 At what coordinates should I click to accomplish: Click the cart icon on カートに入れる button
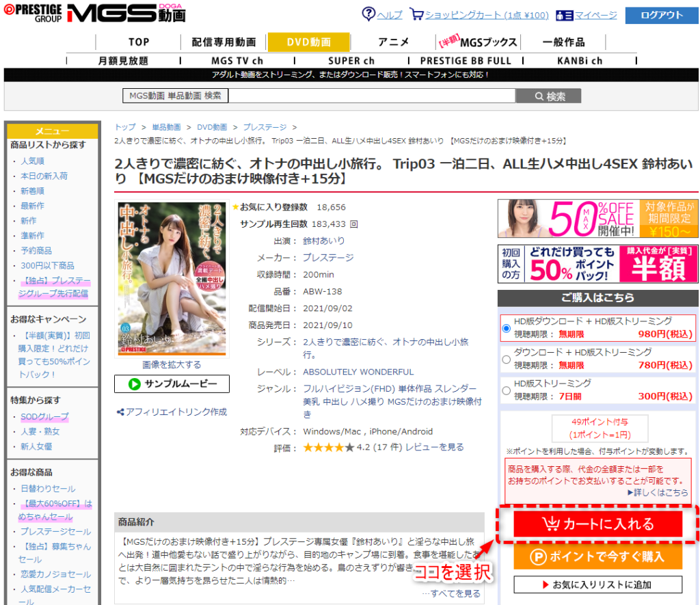pos(550,524)
